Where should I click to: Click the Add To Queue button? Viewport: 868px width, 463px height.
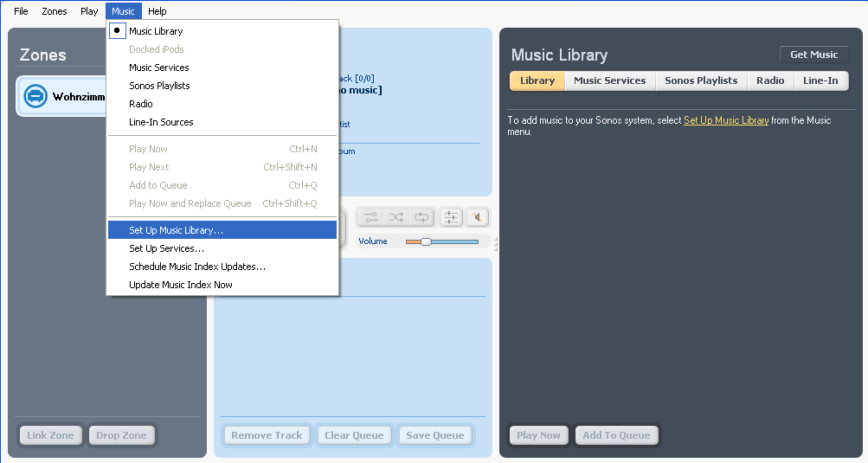pyautogui.click(x=616, y=435)
